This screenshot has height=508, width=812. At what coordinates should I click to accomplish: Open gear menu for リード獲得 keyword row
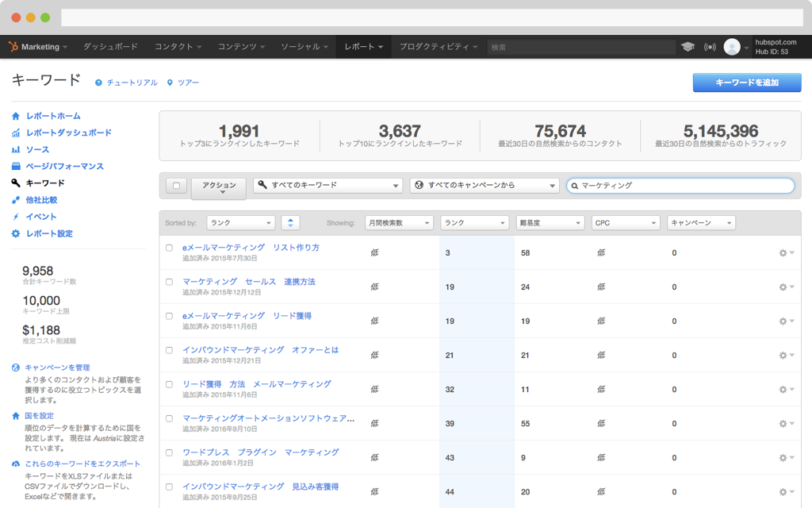click(786, 321)
